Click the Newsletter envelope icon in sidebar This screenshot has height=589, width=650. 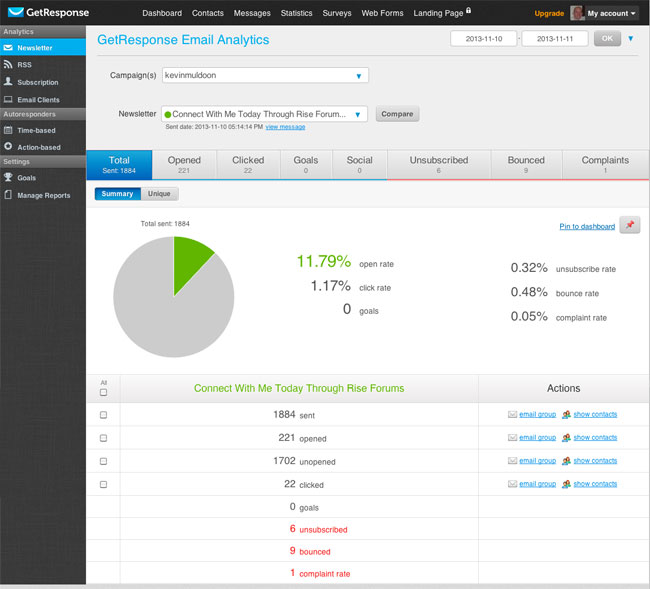click(8, 48)
